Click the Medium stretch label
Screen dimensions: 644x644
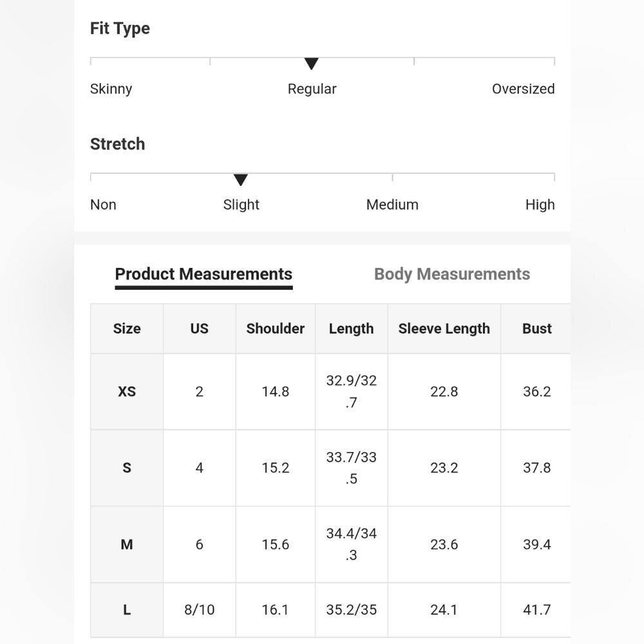pyautogui.click(x=392, y=205)
